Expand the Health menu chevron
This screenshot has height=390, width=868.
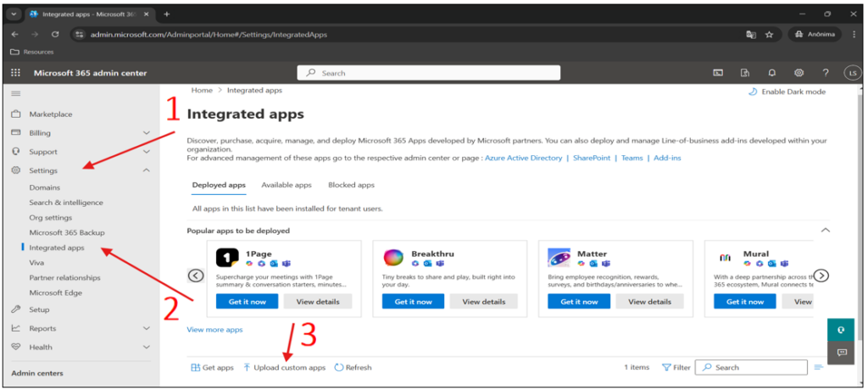(x=146, y=347)
